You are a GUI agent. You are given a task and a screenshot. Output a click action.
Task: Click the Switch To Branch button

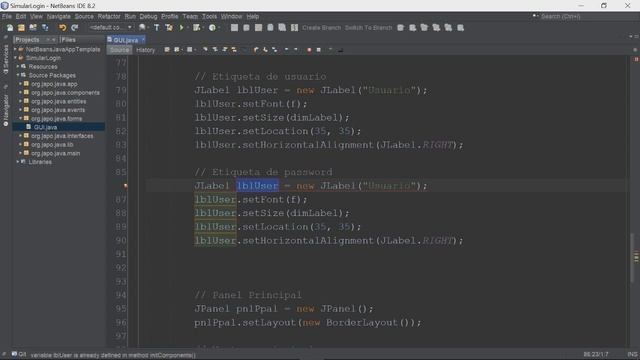(x=368, y=28)
